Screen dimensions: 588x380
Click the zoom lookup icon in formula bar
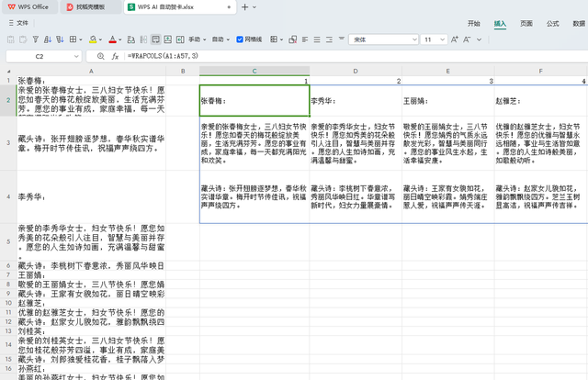[x=100, y=56]
